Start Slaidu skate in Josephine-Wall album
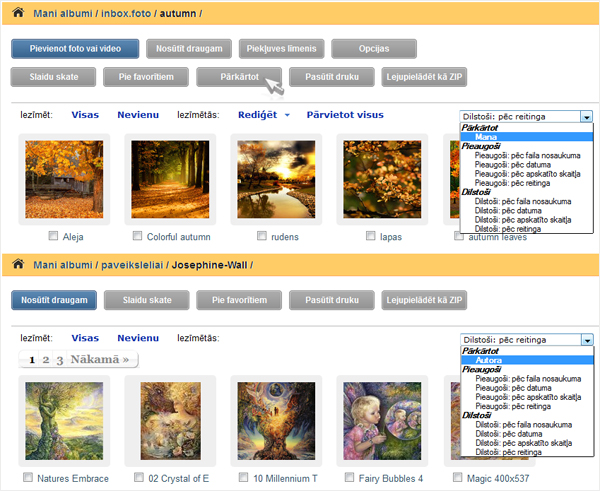Image resolution: width=600 pixels, height=491 pixels. [147, 300]
